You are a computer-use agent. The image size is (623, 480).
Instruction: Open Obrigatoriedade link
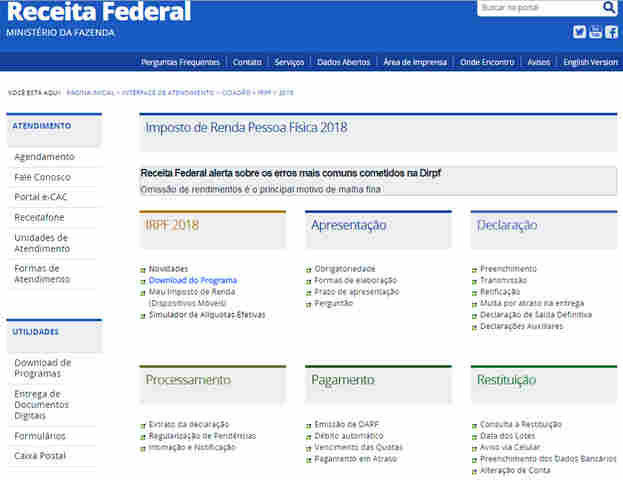pyautogui.click(x=345, y=269)
